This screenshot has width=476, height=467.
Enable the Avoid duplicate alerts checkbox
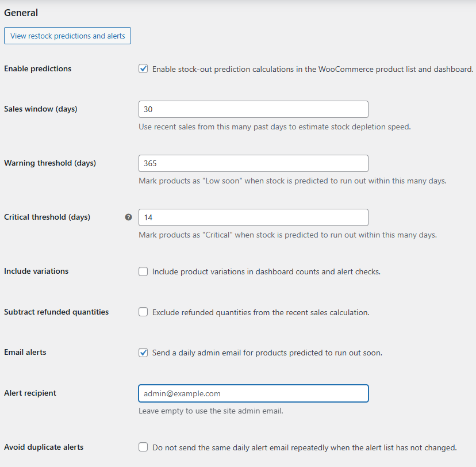tap(143, 447)
